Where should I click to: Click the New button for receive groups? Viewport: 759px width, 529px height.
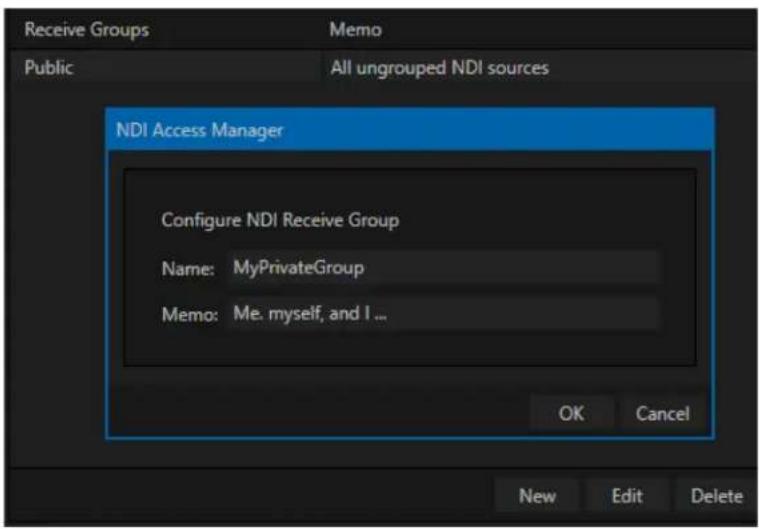point(537,496)
